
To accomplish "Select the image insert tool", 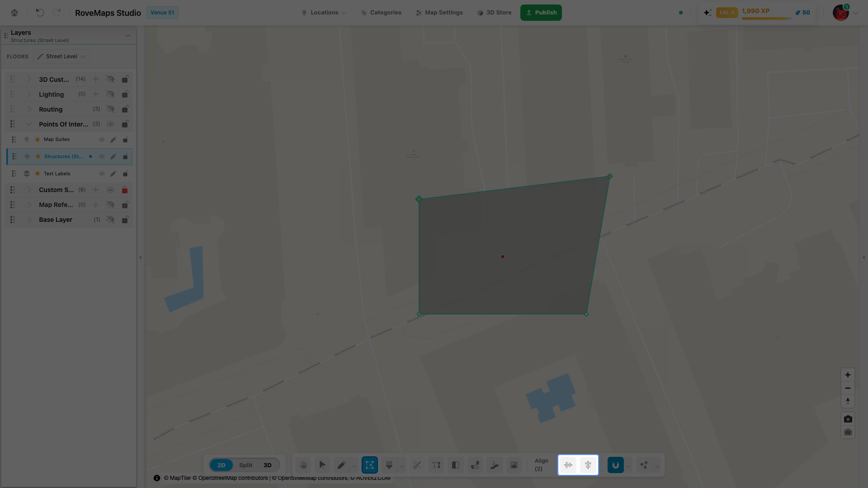I will pos(514,465).
